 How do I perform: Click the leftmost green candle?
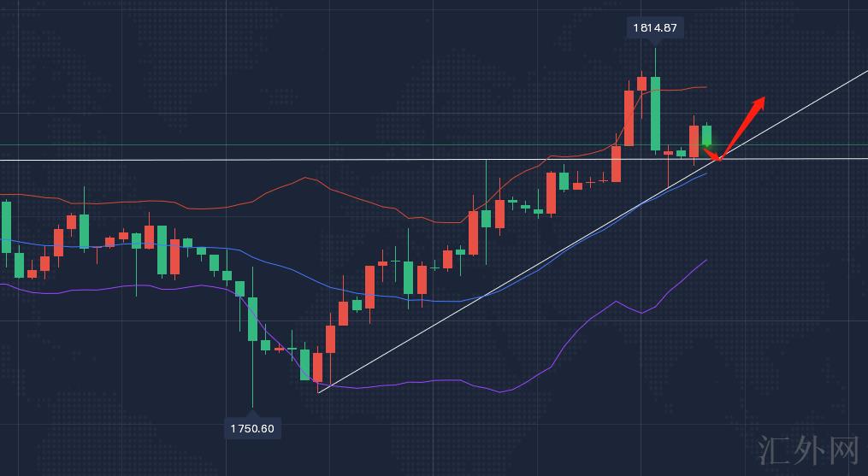tap(6, 226)
